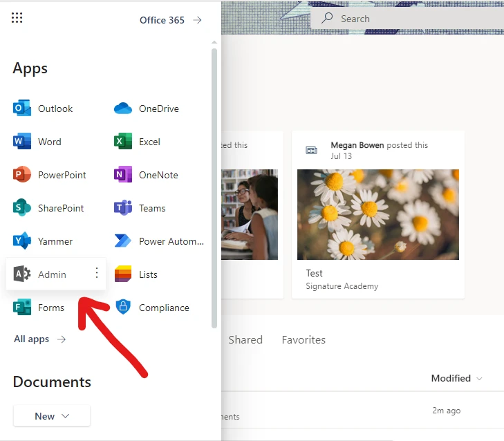The height and width of the screenshot is (441, 504).
Task: Click the 2m ago modified entry
Action: click(x=446, y=411)
